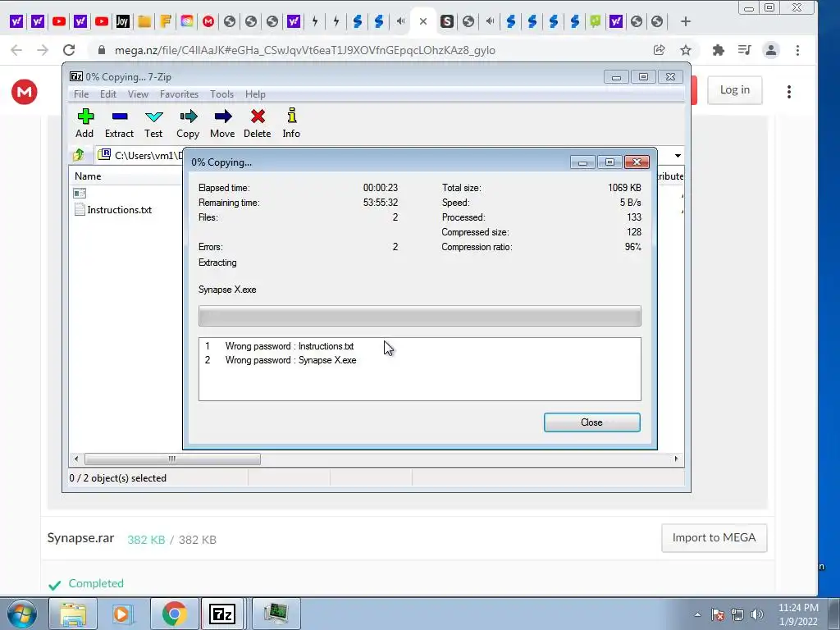Click the horizontal scrollbar thumb in file list

[x=172, y=459]
